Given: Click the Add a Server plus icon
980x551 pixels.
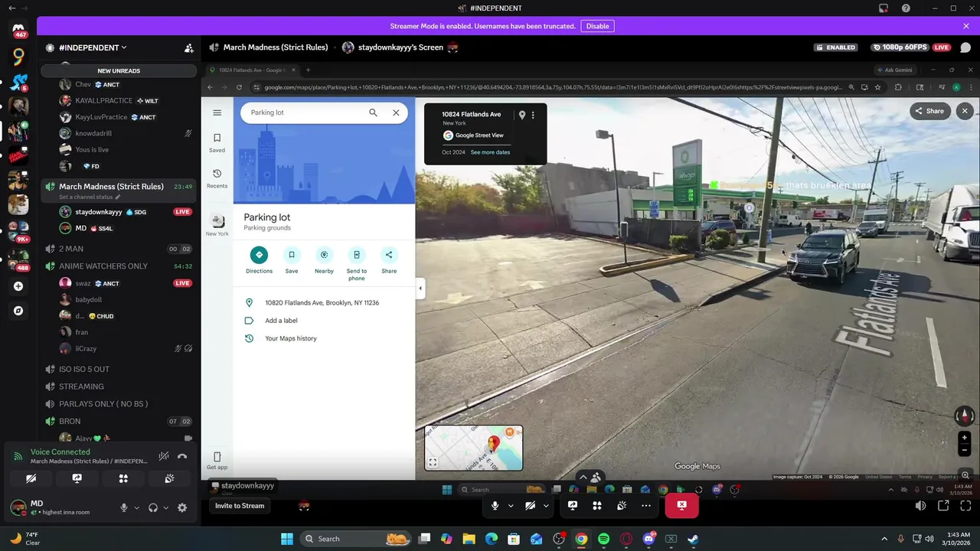Looking at the screenshot, I should coord(18,286).
